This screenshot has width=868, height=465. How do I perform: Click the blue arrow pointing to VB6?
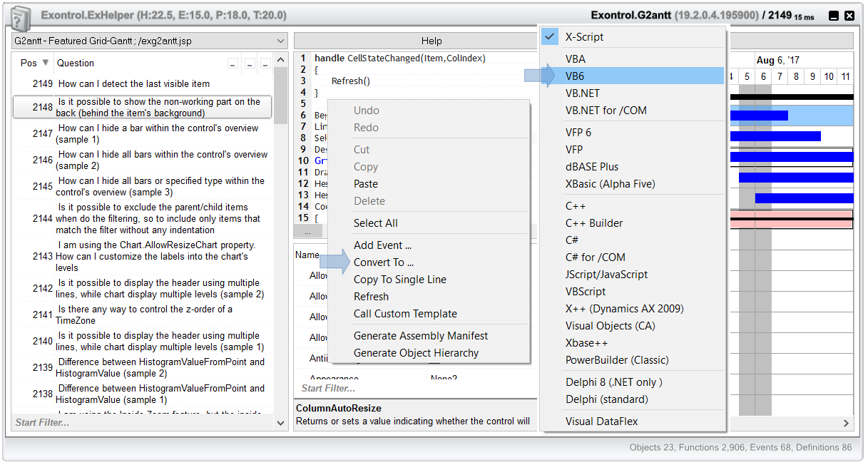coord(541,76)
